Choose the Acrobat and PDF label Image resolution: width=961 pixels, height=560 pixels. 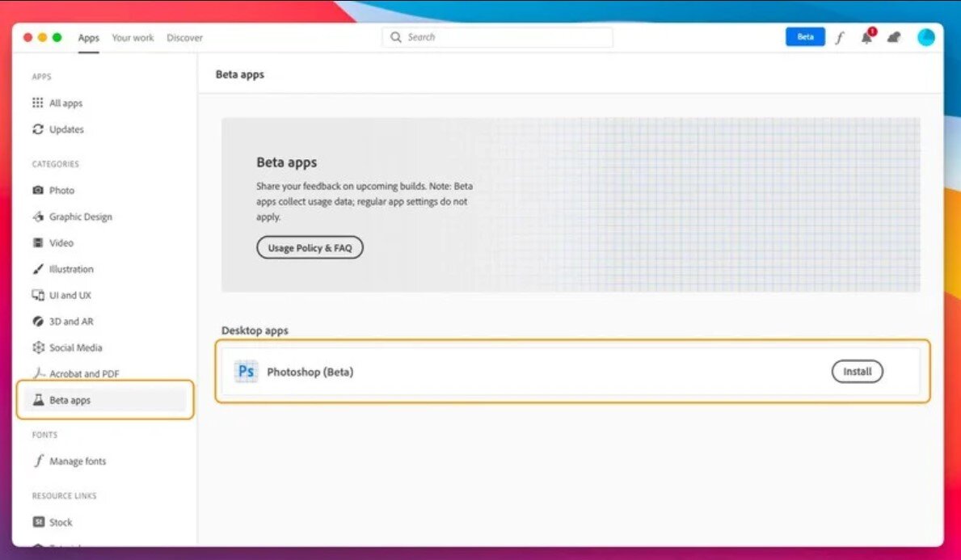(84, 374)
